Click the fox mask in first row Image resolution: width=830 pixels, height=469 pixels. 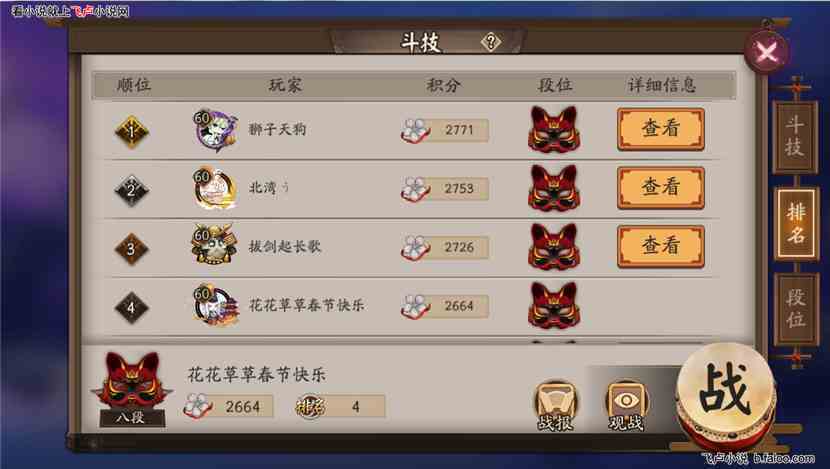[554, 129]
